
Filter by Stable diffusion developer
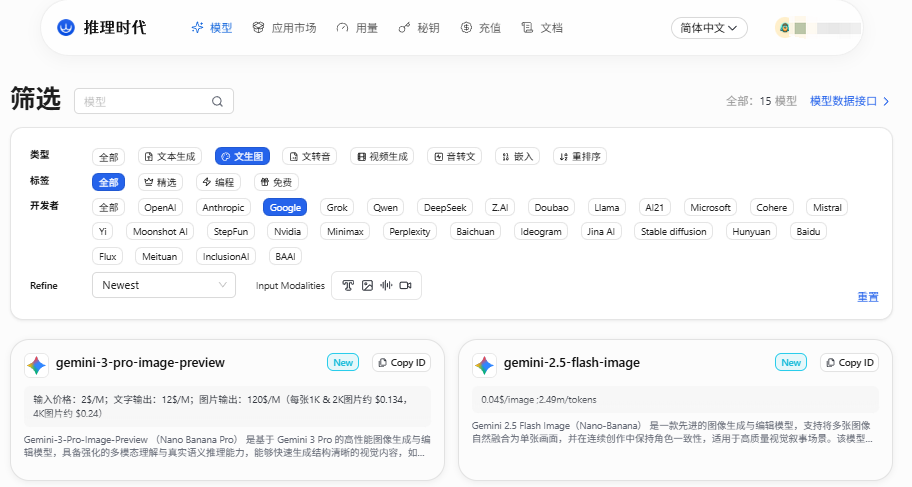coord(674,232)
